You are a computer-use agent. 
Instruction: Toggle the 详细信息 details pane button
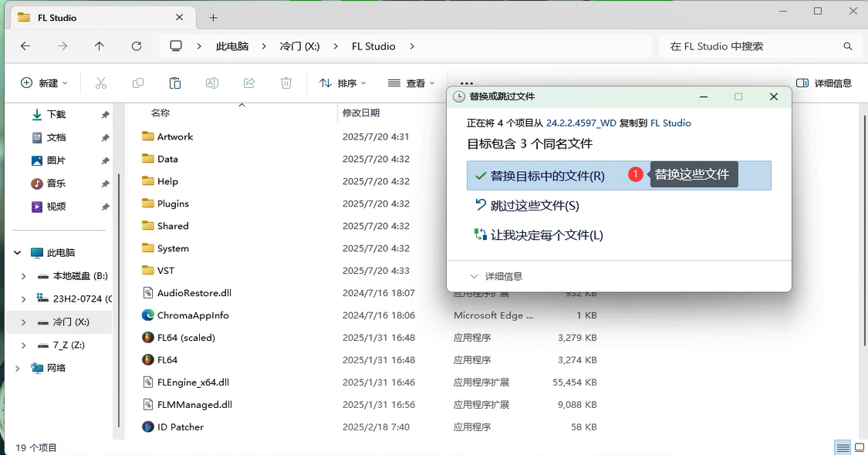coord(824,83)
